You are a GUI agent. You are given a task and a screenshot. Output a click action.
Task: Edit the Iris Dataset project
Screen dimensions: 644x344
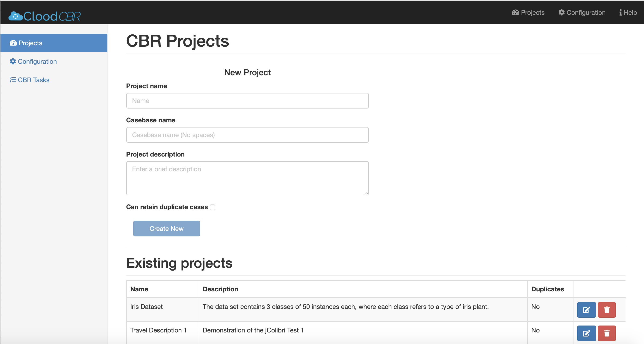[x=586, y=310]
